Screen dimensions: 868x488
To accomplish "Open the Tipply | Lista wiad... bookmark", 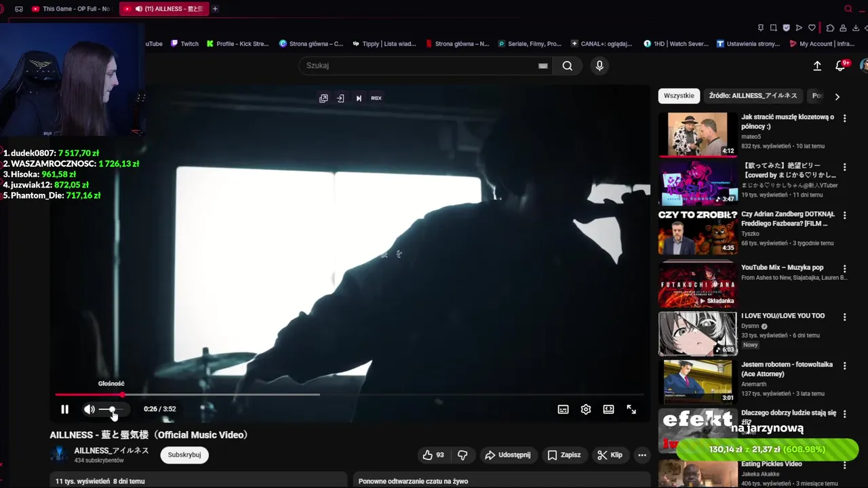I will click(x=384, y=43).
